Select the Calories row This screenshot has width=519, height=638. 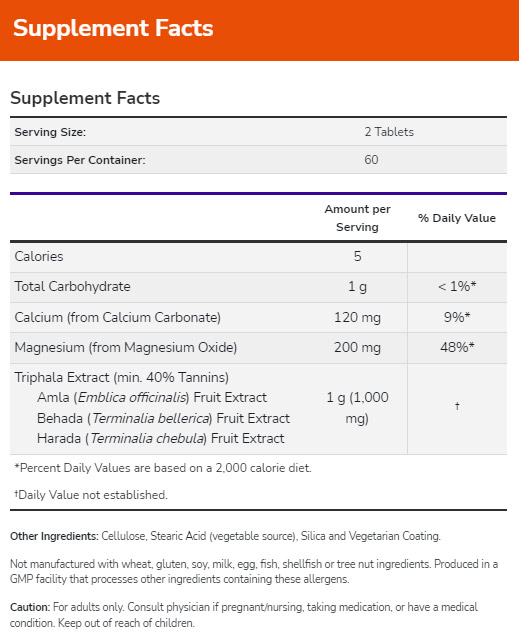[x=258, y=257]
